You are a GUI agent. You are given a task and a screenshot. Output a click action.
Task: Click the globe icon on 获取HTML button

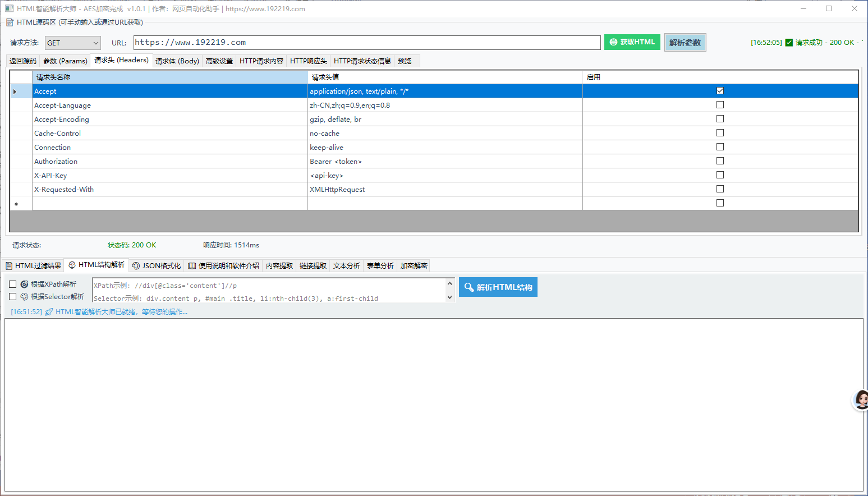tap(613, 42)
